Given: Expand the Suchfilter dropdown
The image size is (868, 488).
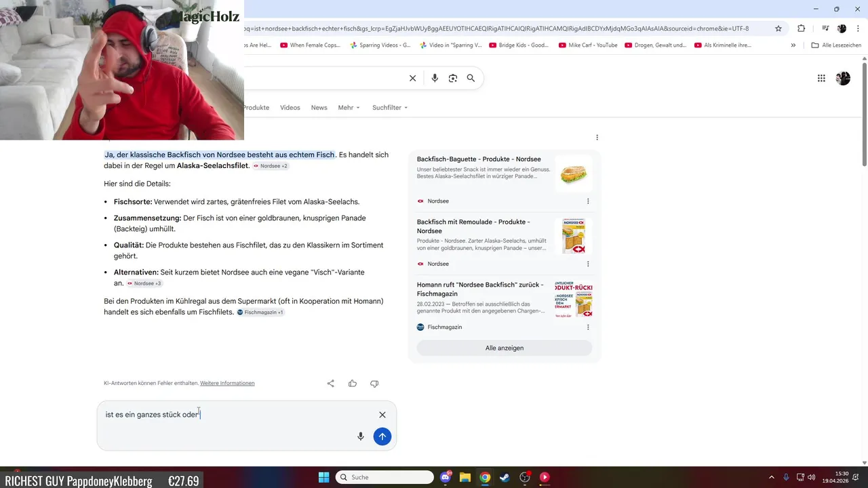Looking at the screenshot, I should (390, 108).
